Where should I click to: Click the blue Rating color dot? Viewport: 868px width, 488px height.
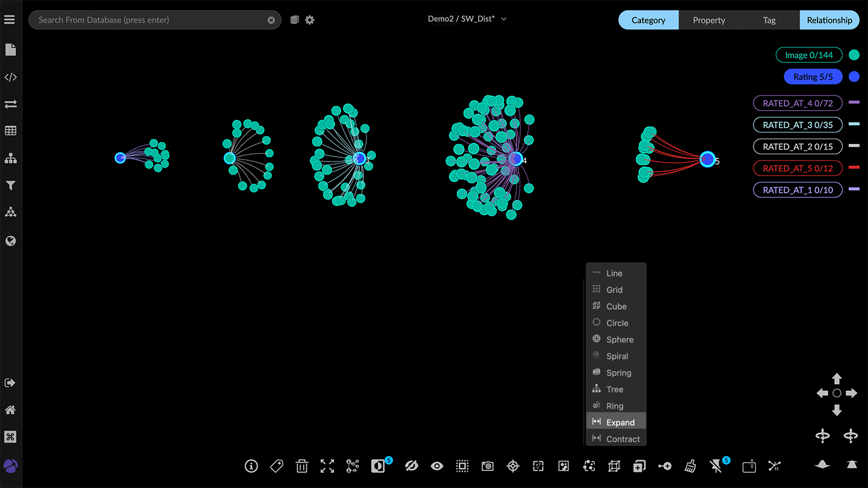pyautogui.click(x=854, y=77)
